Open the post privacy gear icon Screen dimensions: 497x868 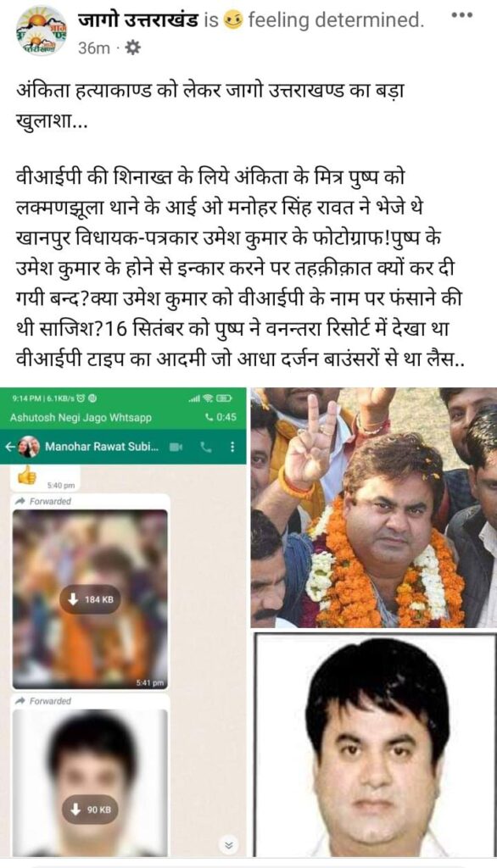132,48
